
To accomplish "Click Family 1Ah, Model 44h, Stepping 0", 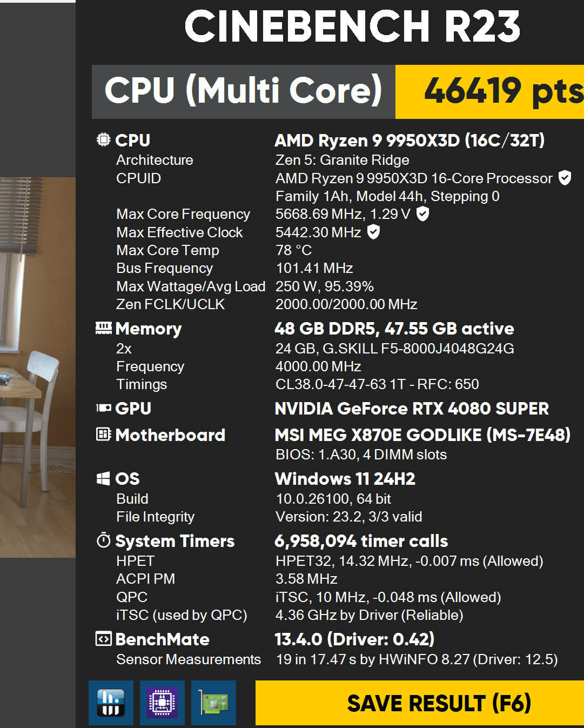I will (387, 196).
